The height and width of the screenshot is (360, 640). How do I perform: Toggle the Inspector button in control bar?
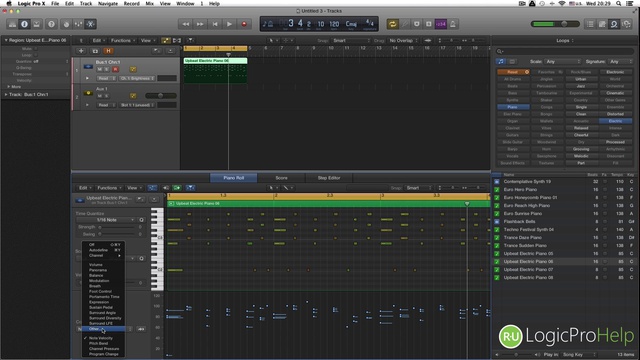tap(24, 24)
